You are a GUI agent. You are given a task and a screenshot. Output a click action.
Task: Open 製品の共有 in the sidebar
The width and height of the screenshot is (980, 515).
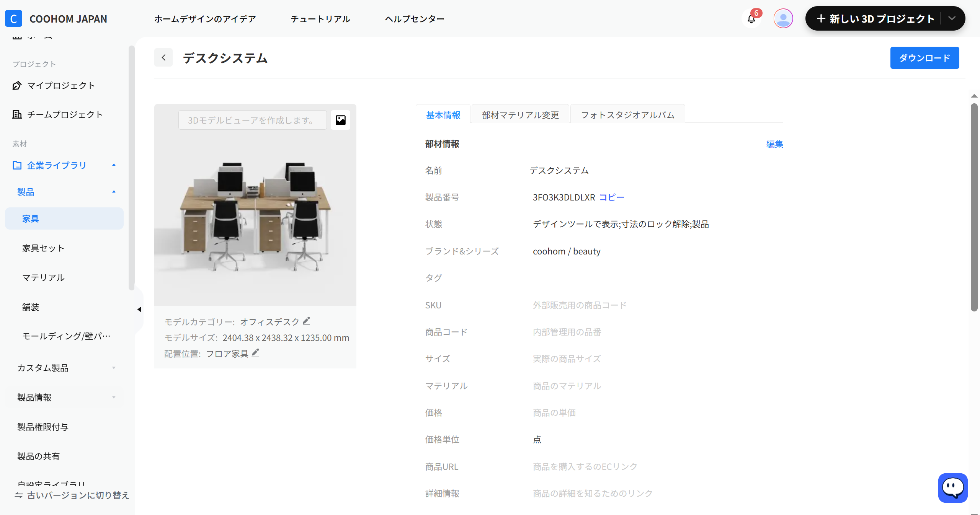point(39,456)
